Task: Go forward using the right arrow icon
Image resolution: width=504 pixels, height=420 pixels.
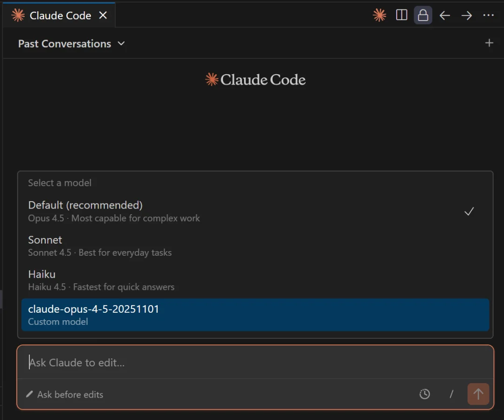Action: [x=467, y=15]
